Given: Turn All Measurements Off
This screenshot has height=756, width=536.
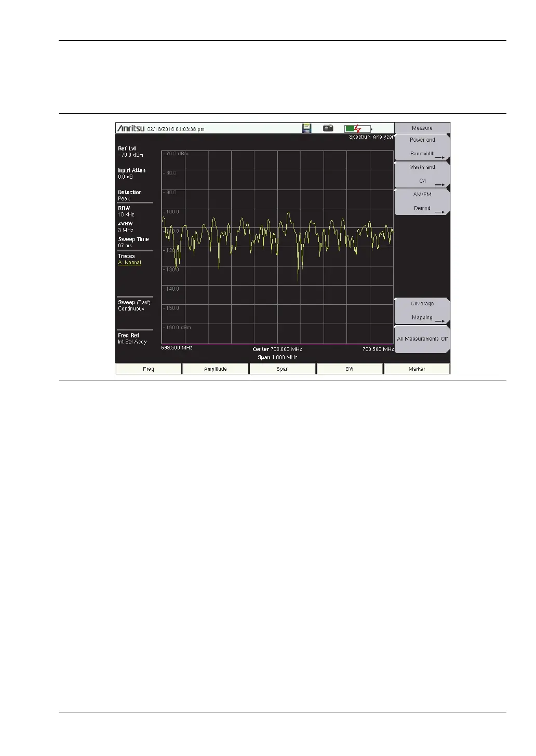Looking at the screenshot, I should point(422,339).
